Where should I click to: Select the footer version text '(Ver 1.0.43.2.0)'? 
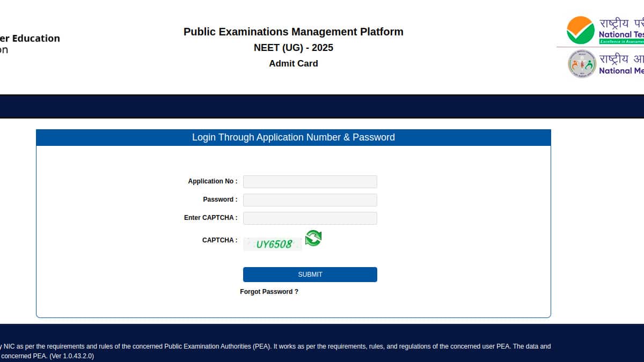(71, 356)
